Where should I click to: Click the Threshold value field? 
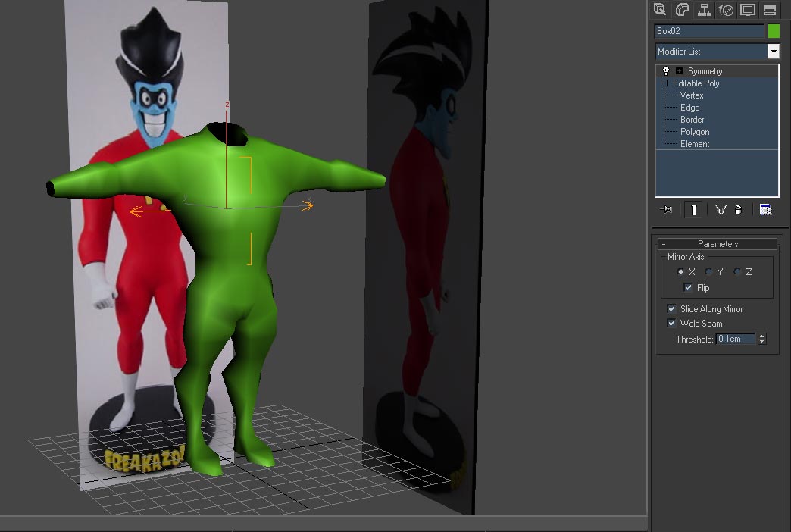(x=736, y=339)
